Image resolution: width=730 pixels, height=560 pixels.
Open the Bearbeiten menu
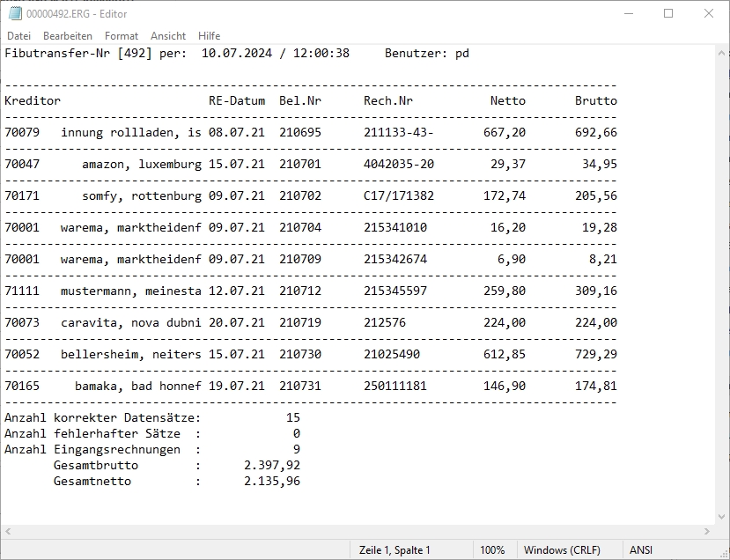tap(68, 36)
